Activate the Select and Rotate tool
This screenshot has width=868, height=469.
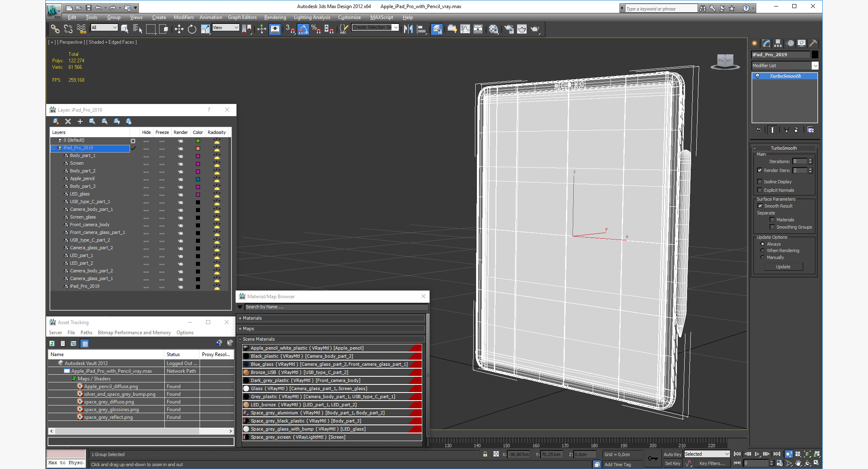click(x=192, y=29)
